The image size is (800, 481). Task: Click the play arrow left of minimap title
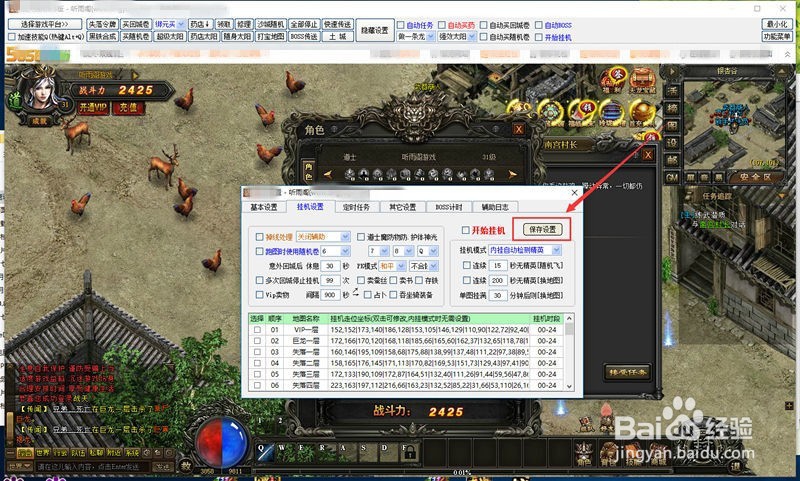[x=671, y=72]
